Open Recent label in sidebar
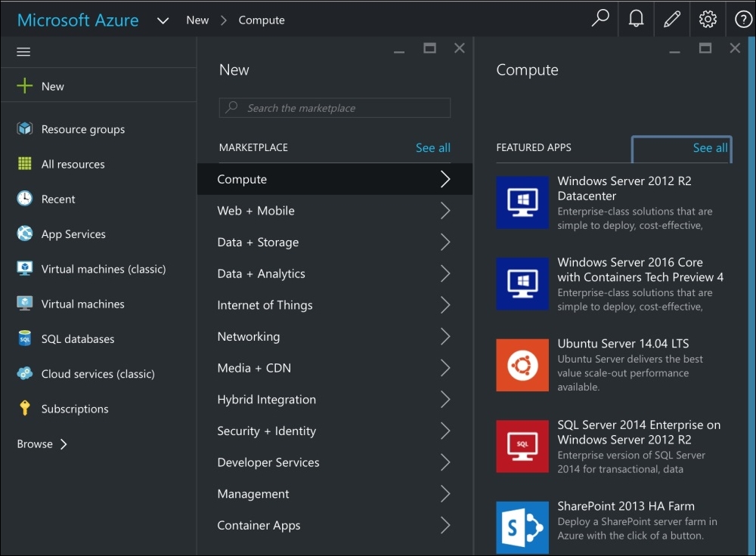756x556 pixels. [58, 199]
